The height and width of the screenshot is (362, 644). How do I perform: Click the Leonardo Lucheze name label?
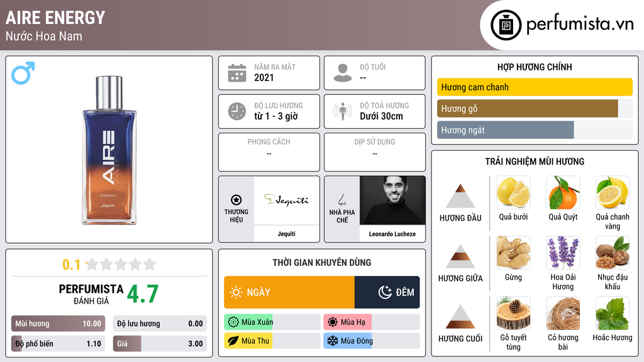point(392,234)
